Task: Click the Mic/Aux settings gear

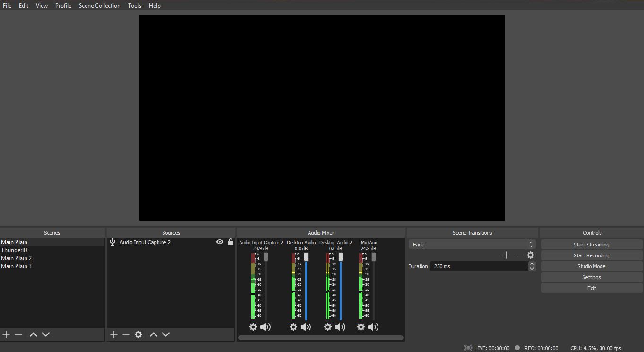Action: [361, 327]
